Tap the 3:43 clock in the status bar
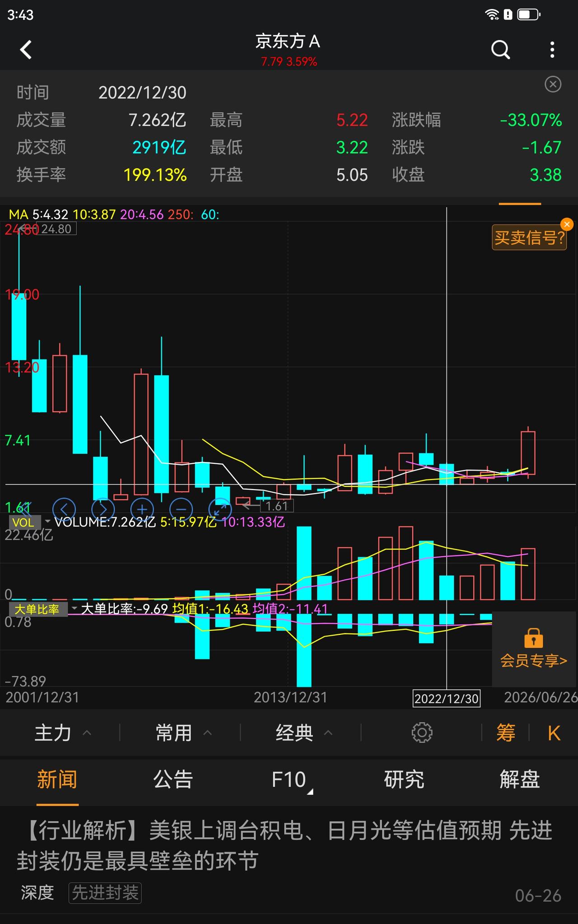 pyautogui.click(x=20, y=15)
